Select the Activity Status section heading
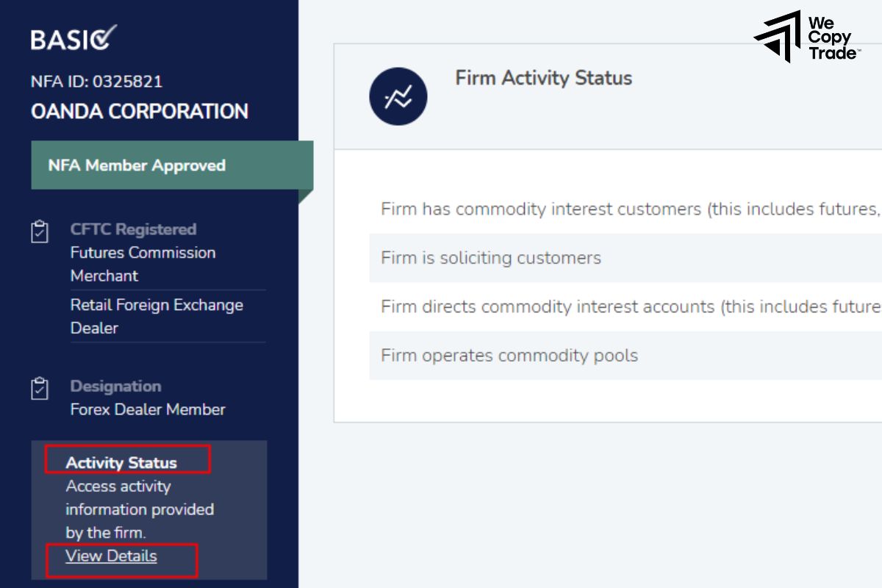 [x=121, y=463]
